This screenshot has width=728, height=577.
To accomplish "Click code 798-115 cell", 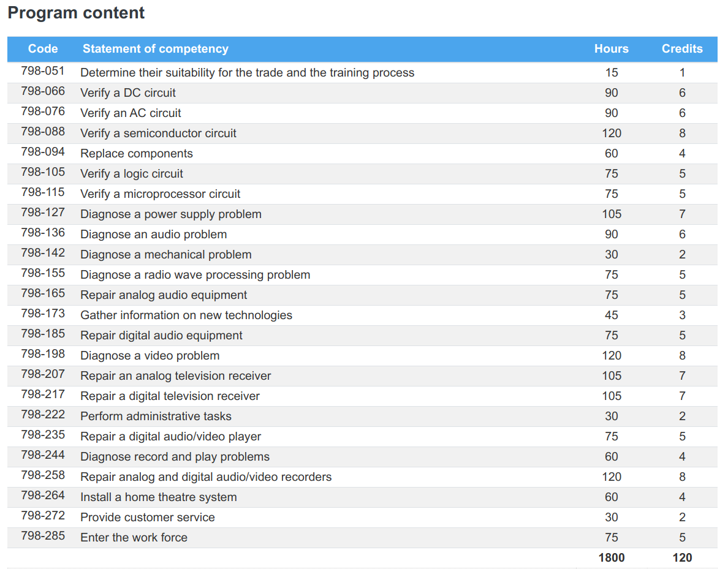I will point(43,192).
